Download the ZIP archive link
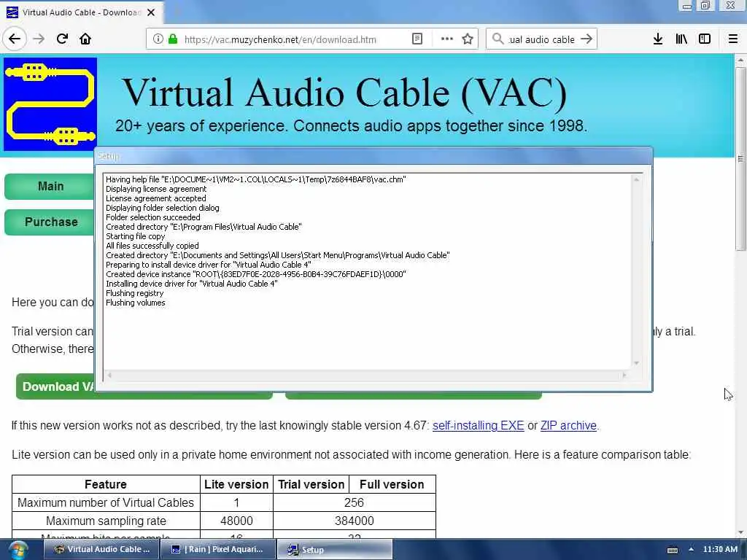 (x=568, y=425)
